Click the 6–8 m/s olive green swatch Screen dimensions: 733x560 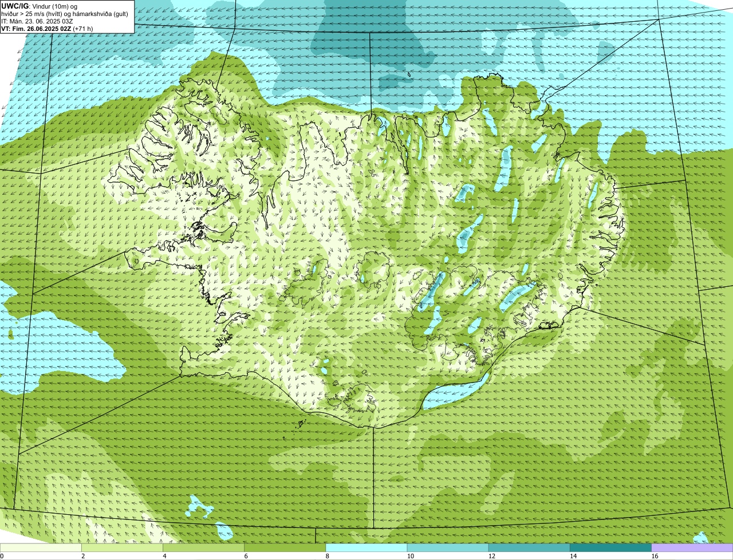pyautogui.click(x=285, y=548)
